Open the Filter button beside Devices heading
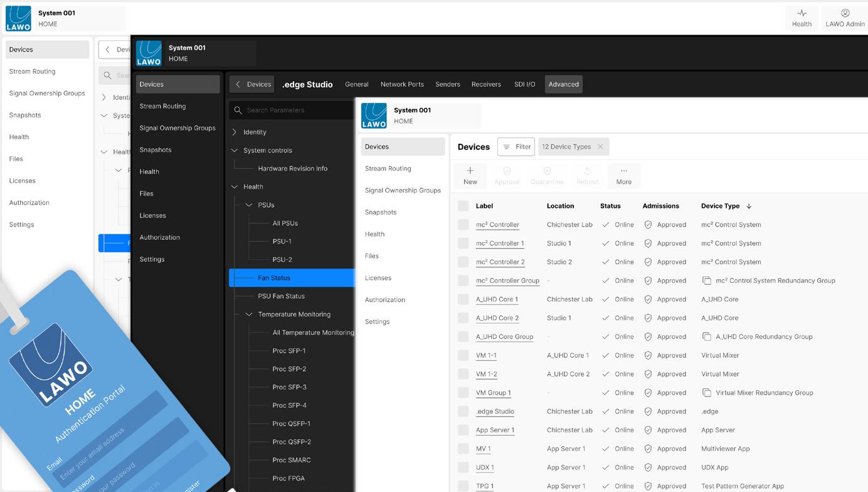 click(x=516, y=147)
